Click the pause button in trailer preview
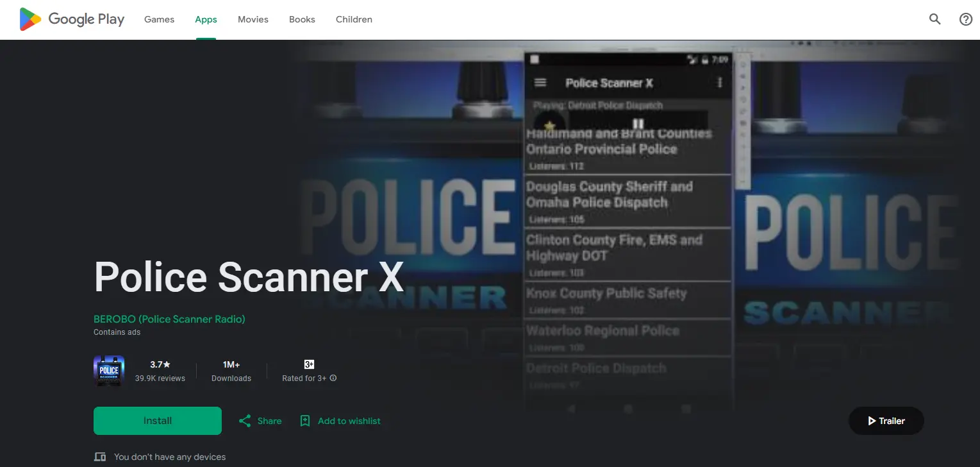Viewport: 980px width, 467px height. [x=638, y=124]
